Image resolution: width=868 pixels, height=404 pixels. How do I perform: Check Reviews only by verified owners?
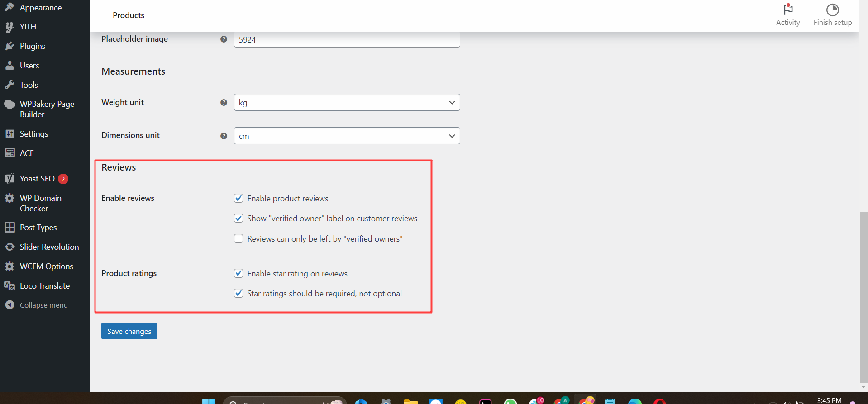click(238, 238)
